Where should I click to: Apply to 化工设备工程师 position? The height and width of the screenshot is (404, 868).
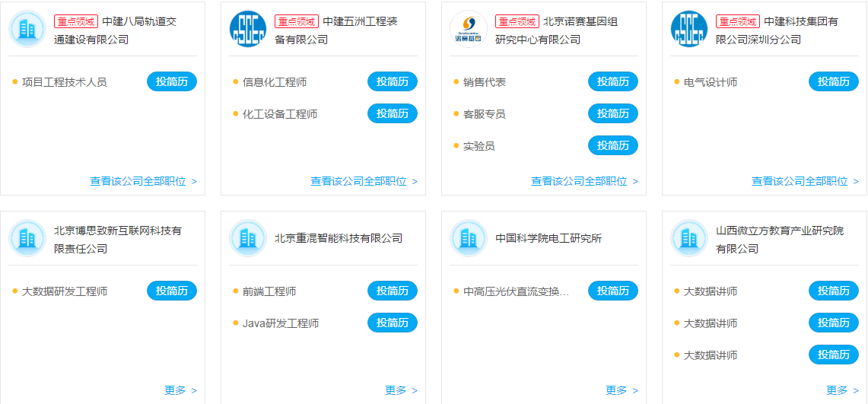point(393,113)
